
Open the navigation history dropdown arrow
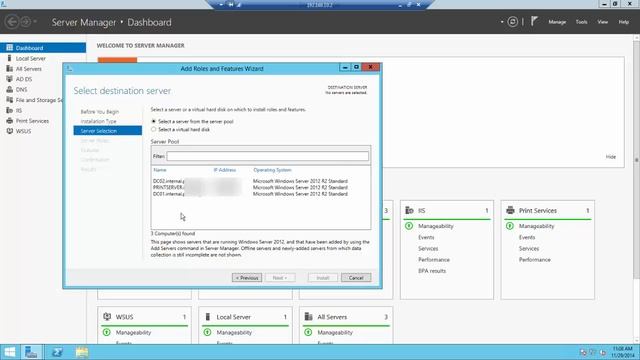35,22
